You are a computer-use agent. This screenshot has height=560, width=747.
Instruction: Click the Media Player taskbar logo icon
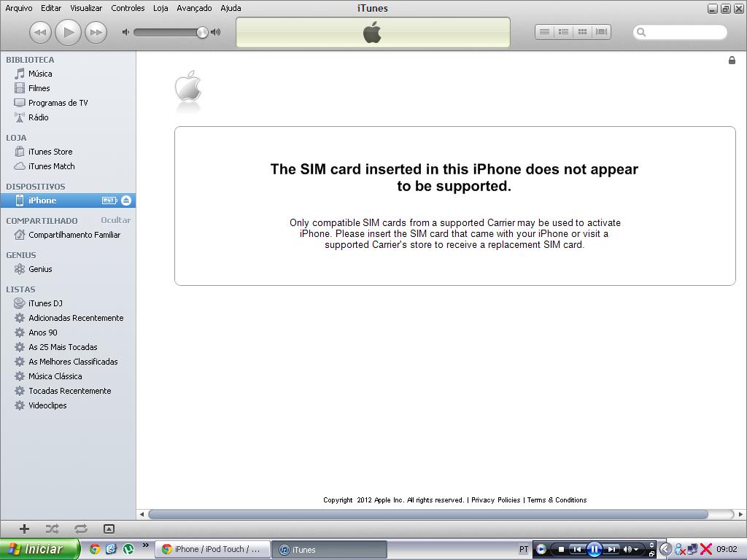pyautogui.click(x=541, y=549)
